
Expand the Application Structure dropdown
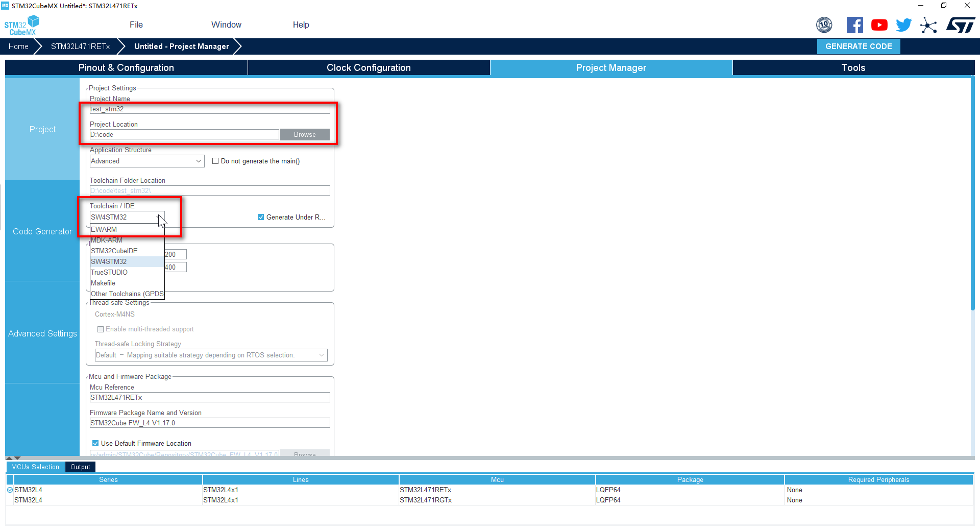(x=199, y=161)
